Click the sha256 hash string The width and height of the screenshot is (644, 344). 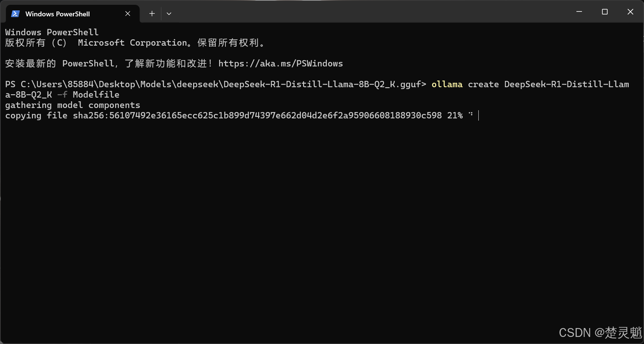tap(257, 115)
